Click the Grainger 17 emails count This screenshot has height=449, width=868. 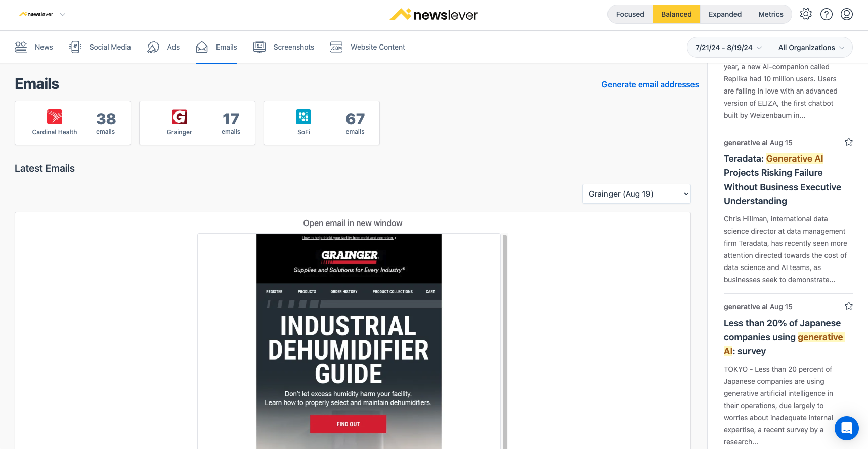pyautogui.click(x=231, y=123)
